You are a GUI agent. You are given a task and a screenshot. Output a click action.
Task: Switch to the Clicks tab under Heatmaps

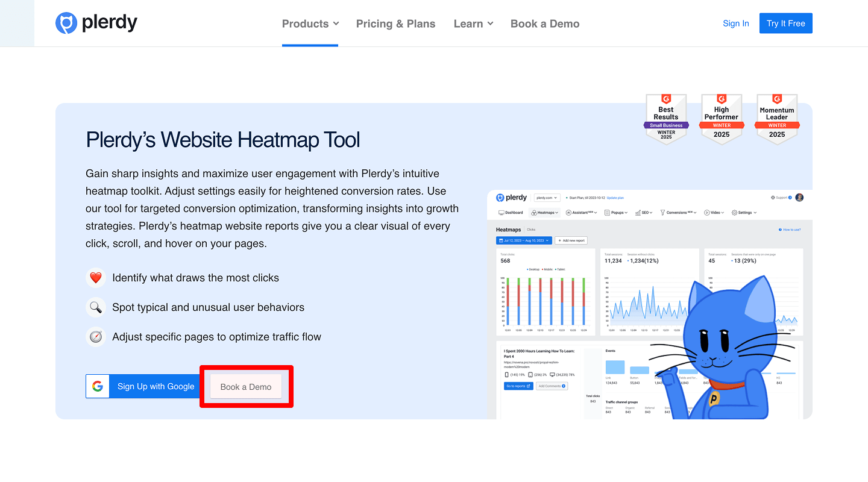[x=531, y=230]
